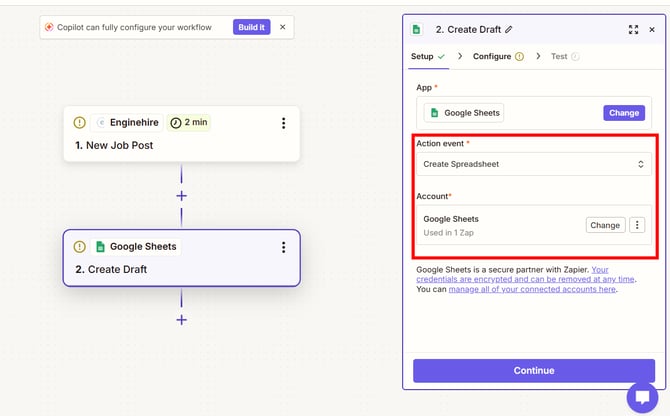
Task: Click the 2 min polling interval badge
Action: pyautogui.click(x=188, y=123)
